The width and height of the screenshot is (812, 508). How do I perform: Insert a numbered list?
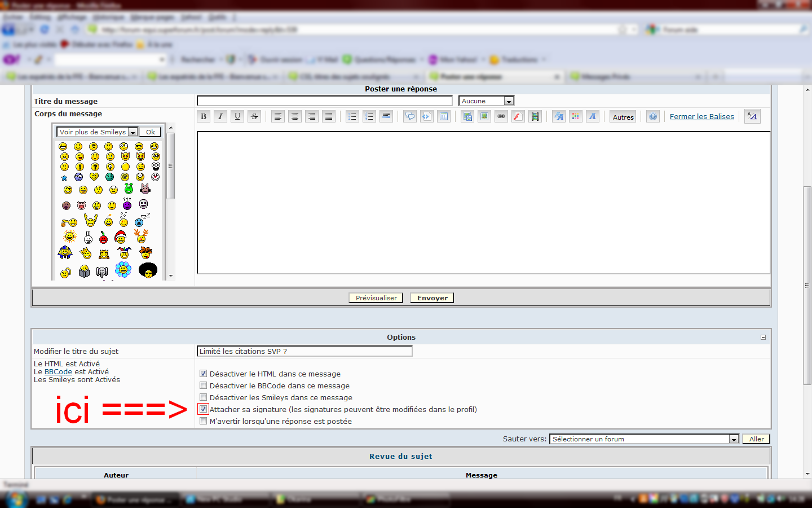(x=369, y=117)
